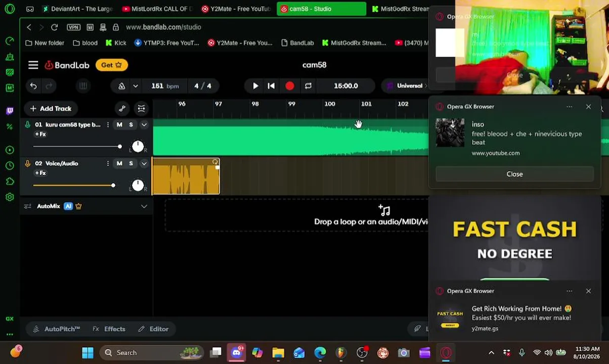Reload the page in the browser

[54, 27]
